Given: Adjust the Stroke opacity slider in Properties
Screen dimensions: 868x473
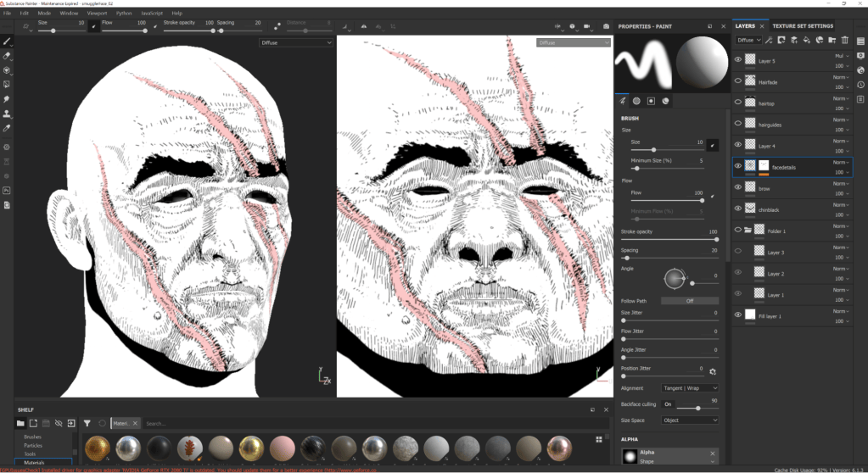Looking at the screenshot, I should click(669, 240).
